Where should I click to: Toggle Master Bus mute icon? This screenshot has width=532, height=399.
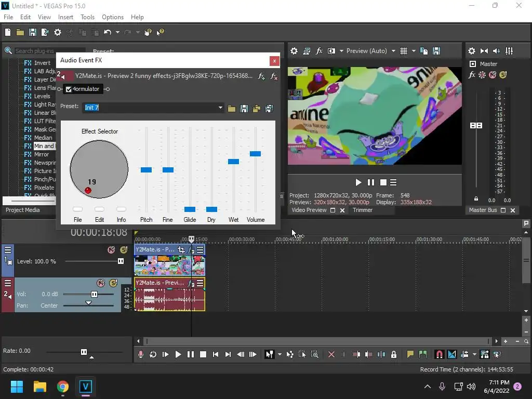(493, 75)
